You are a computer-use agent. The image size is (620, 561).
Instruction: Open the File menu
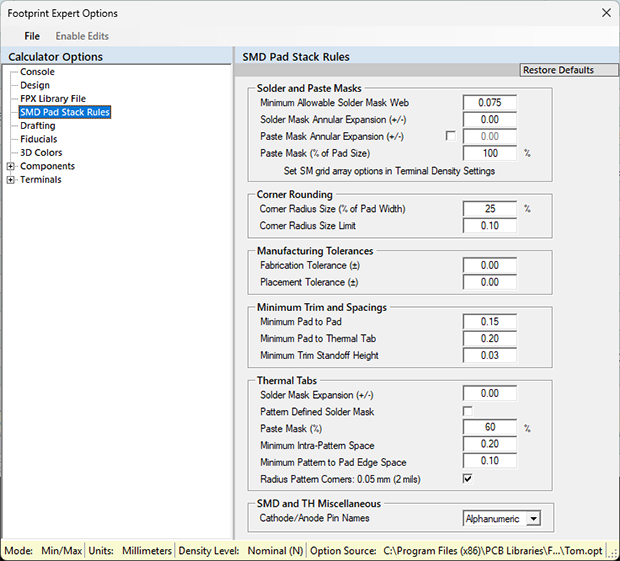(32, 36)
